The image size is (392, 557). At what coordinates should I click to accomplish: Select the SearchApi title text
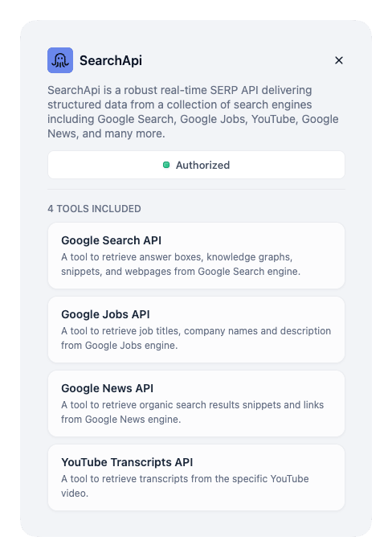point(111,60)
